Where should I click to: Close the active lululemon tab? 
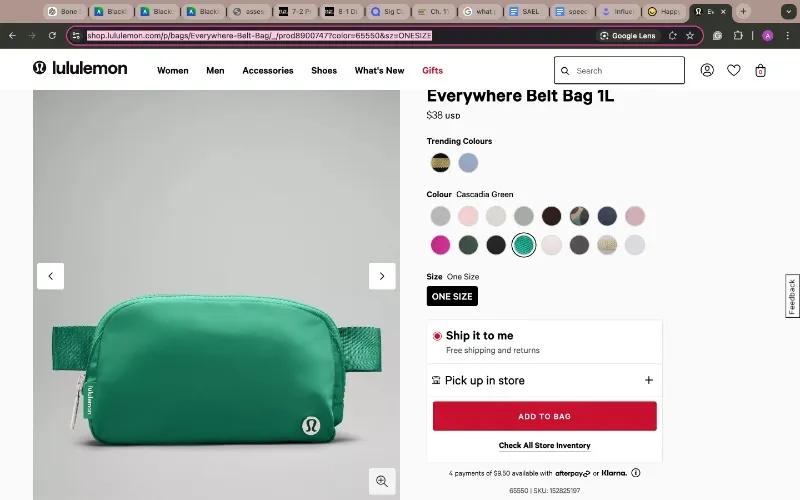[723, 11]
